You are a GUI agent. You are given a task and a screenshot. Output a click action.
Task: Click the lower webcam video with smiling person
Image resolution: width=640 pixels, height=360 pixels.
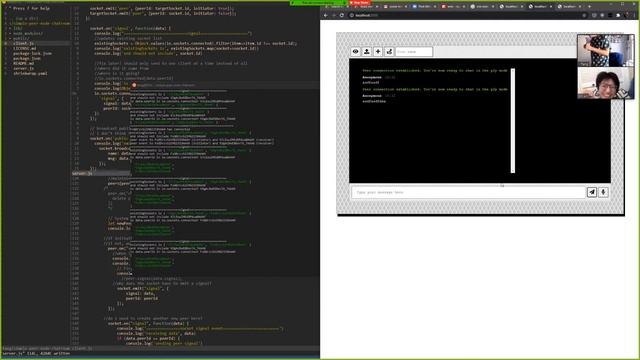coord(606,83)
